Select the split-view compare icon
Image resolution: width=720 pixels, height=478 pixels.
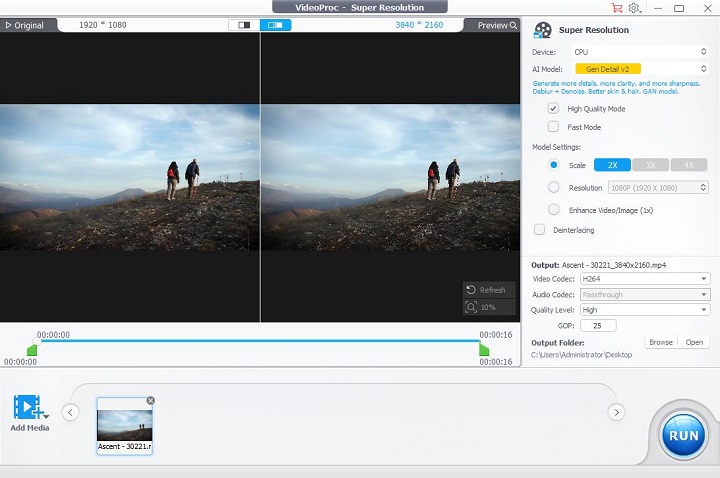(275, 25)
